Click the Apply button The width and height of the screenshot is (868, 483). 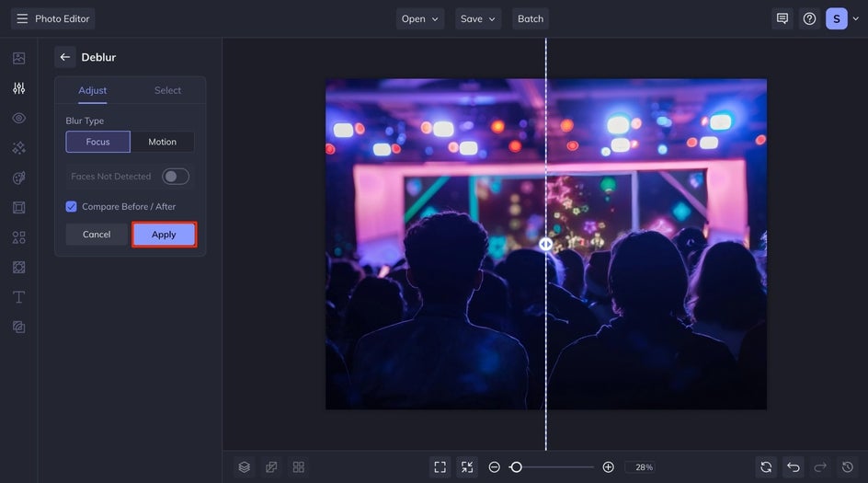[164, 235]
